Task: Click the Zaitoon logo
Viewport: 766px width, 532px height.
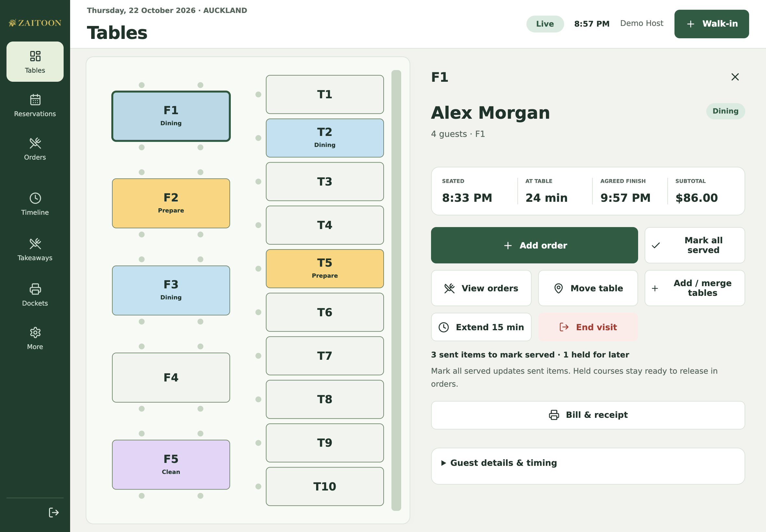Action: click(x=35, y=23)
